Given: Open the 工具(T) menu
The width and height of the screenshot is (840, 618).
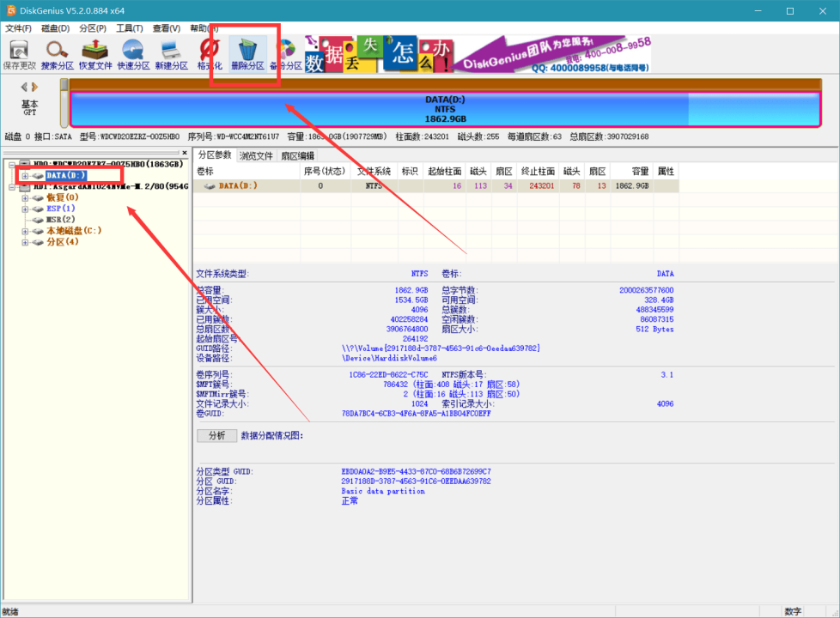Looking at the screenshot, I should point(130,28).
